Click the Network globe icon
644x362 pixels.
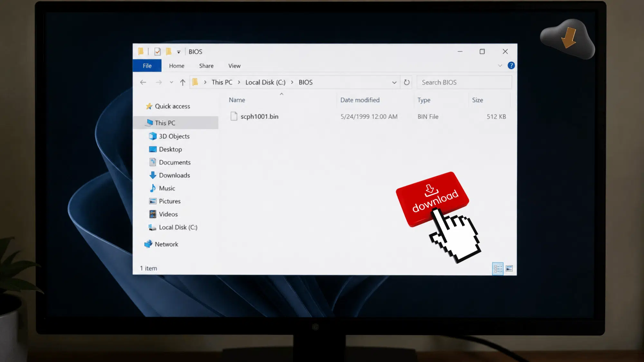point(148,244)
